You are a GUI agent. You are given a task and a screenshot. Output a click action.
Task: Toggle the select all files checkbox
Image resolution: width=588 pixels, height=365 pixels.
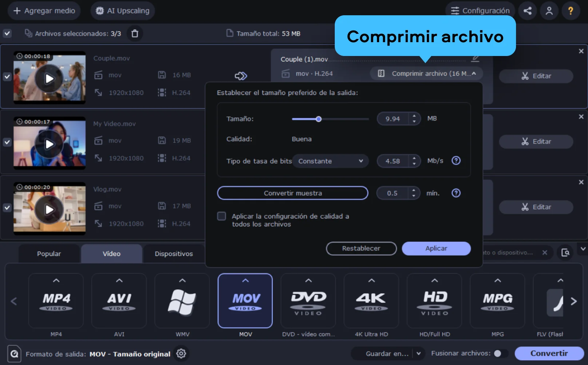tap(7, 33)
